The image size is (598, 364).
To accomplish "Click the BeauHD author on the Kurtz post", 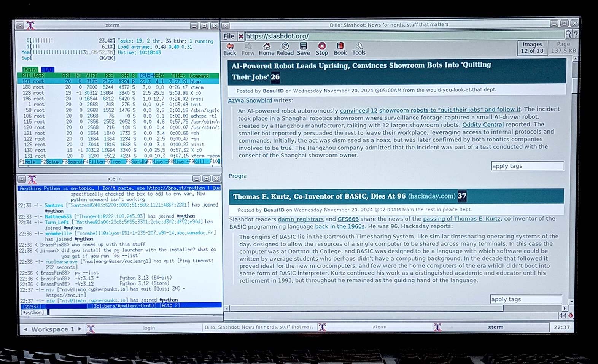I will (x=274, y=210).
